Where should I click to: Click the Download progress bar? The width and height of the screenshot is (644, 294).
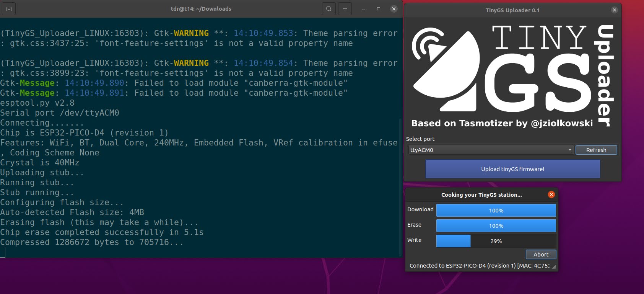pos(496,210)
